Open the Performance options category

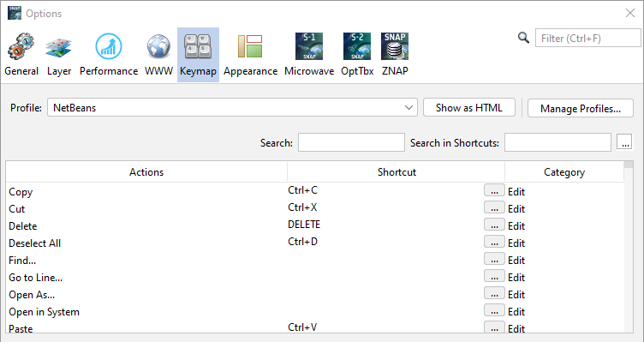point(109,55)
